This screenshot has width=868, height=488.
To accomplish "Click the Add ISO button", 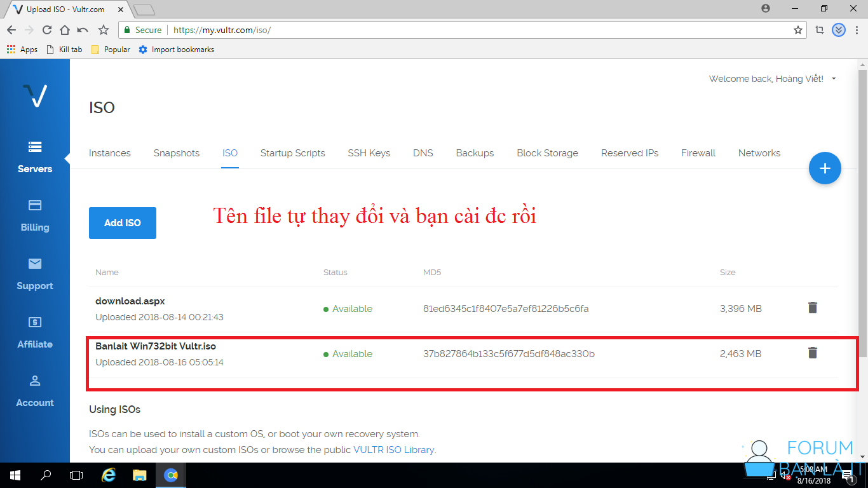I will pyautogui.click(x=123, y=223).
